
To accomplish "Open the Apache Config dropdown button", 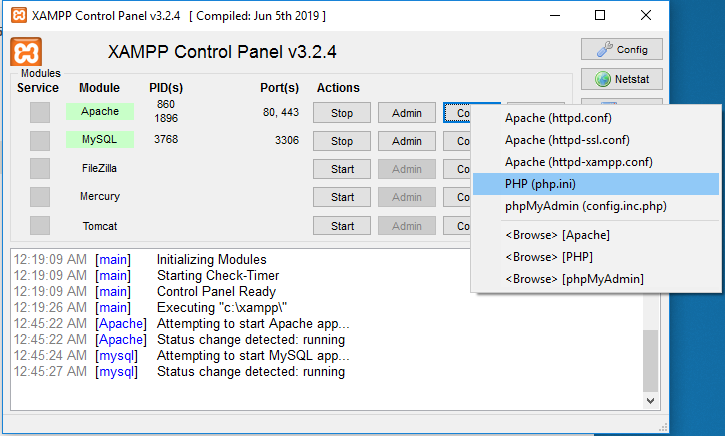I will point(457,113).
